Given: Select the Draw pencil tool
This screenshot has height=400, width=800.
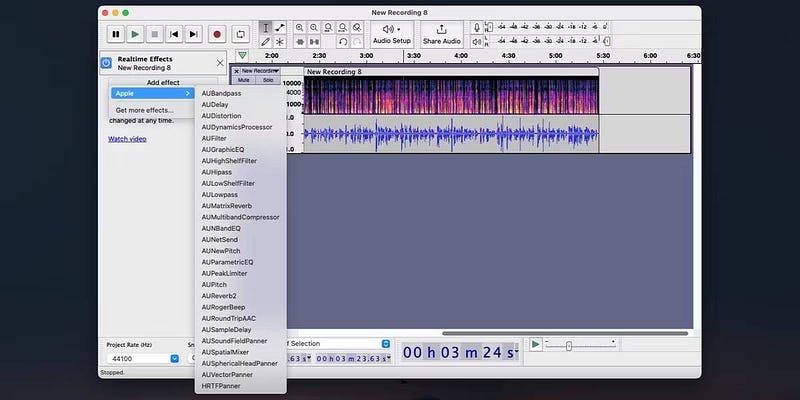Looking at the screenshot, I should tap(265, 42).
